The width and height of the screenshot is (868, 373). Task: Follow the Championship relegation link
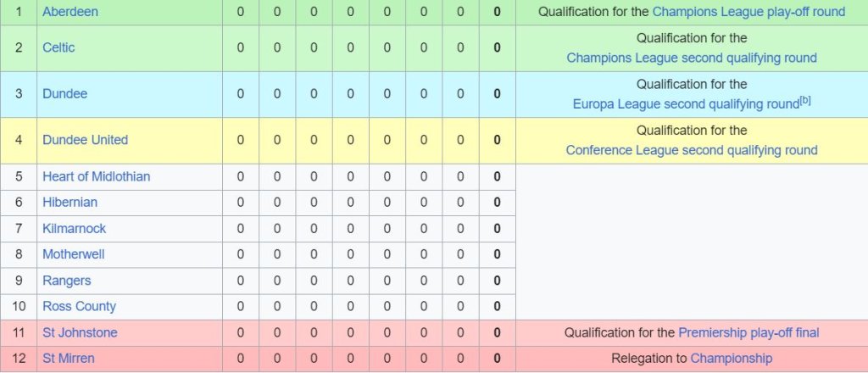731,359
